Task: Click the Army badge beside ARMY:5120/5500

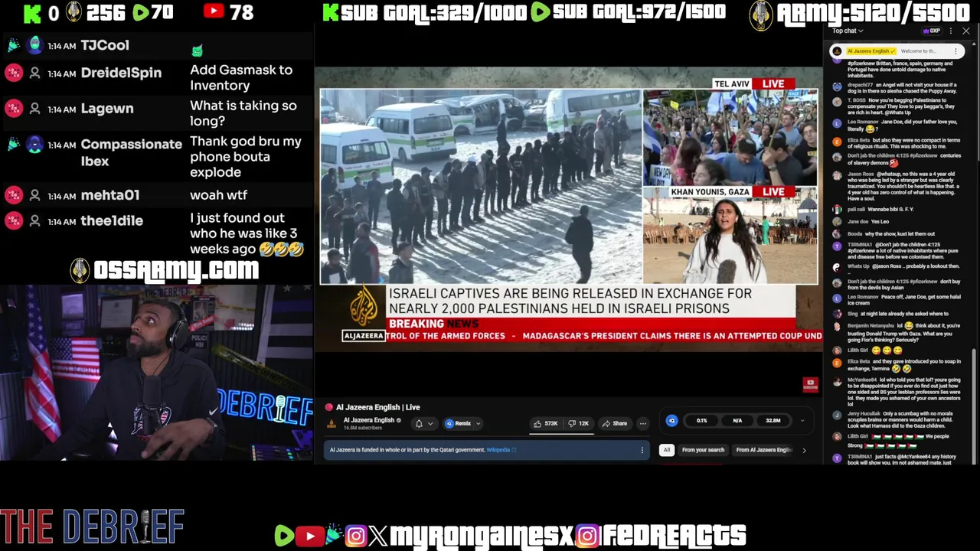Action: point(761,14)
